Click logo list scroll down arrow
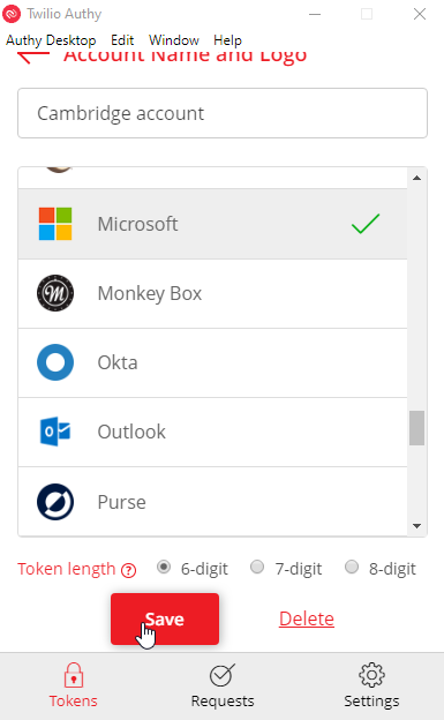Screen dimensions: 444x720 (417, 526)
